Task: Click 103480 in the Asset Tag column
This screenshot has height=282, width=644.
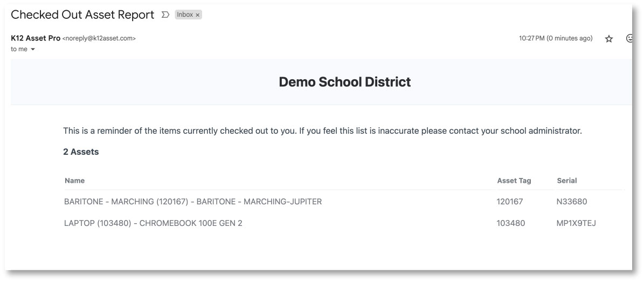Action: tap(510, 223)
